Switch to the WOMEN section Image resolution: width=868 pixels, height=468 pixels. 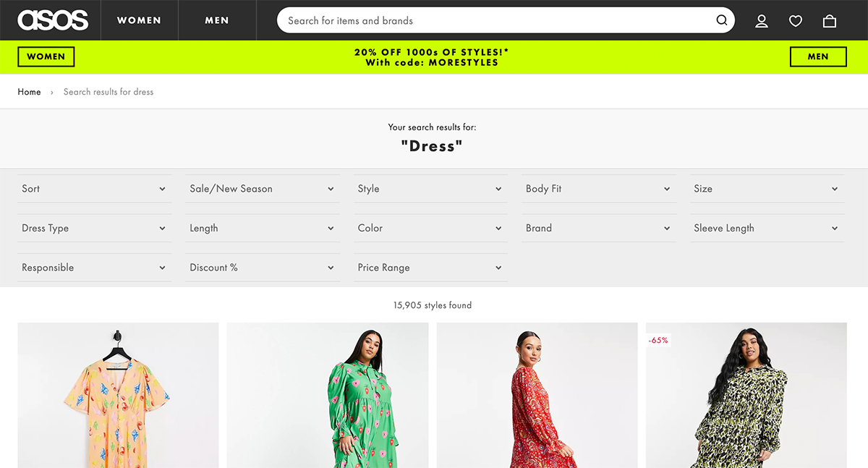pos(139,20)
